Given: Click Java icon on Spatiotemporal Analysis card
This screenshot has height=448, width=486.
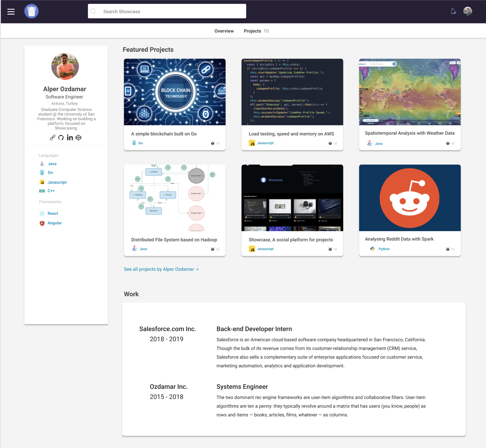Looking at the screenshot, I should [x=370, y=143].
